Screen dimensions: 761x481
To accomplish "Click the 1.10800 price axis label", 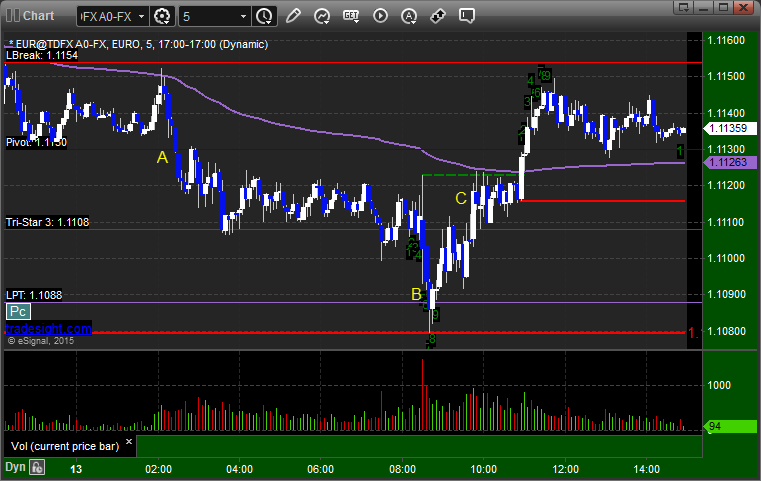I will 726,332.
